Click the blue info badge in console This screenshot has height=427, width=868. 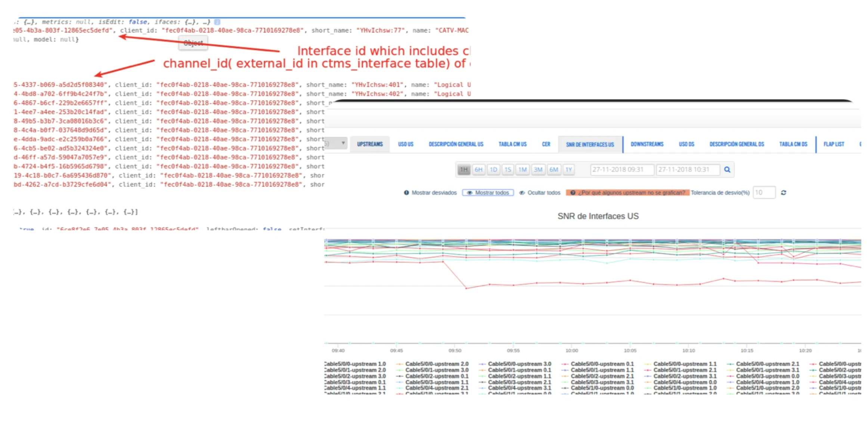coord(217,22)
